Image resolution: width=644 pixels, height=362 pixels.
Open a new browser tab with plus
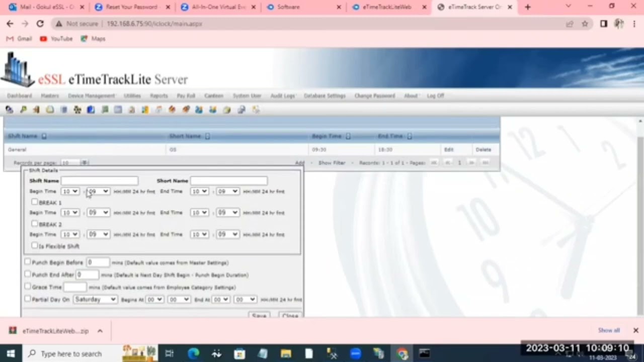click(527, 7)
